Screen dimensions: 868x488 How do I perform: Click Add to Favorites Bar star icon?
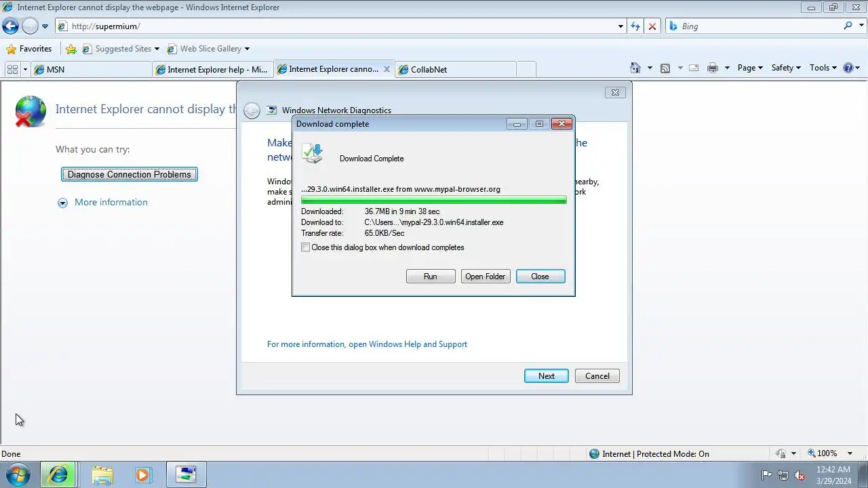point(71,49)
